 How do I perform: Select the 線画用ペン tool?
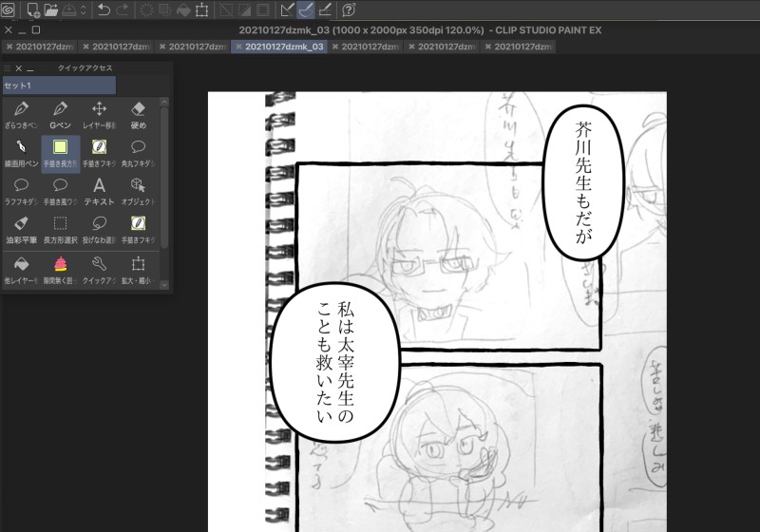[21, 154]
